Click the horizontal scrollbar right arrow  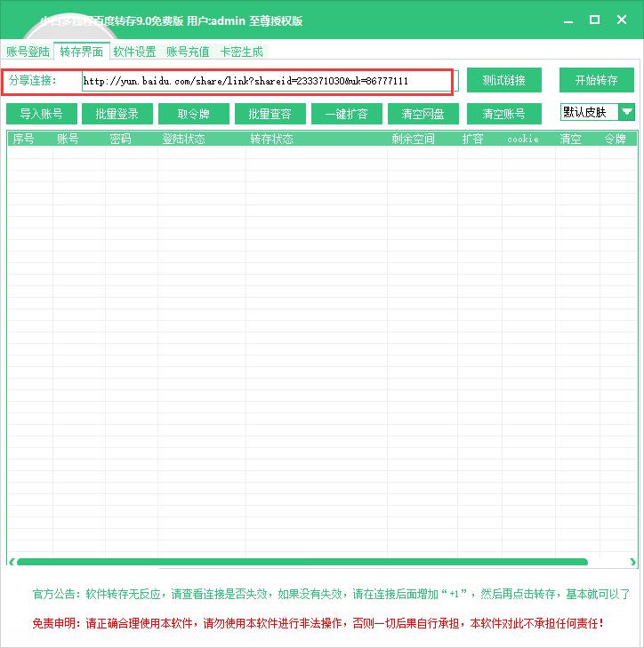632,562
